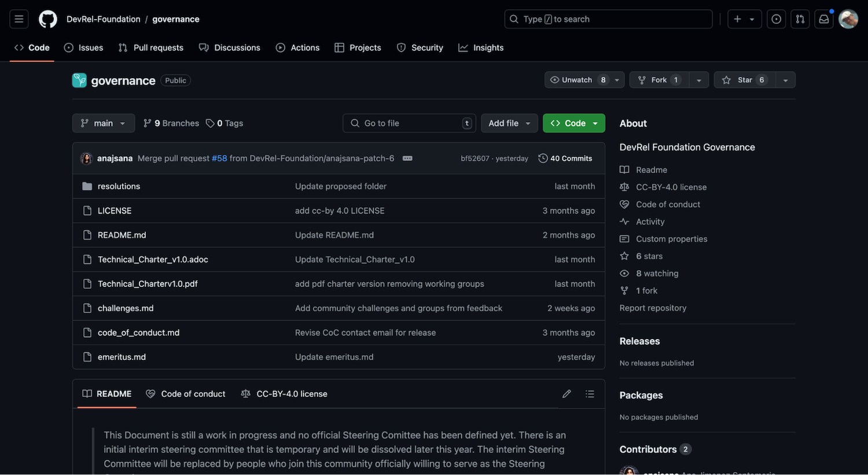Click the Report repository link
The height and width of the screenshot is (475, 868).
[x=653, y=308]
